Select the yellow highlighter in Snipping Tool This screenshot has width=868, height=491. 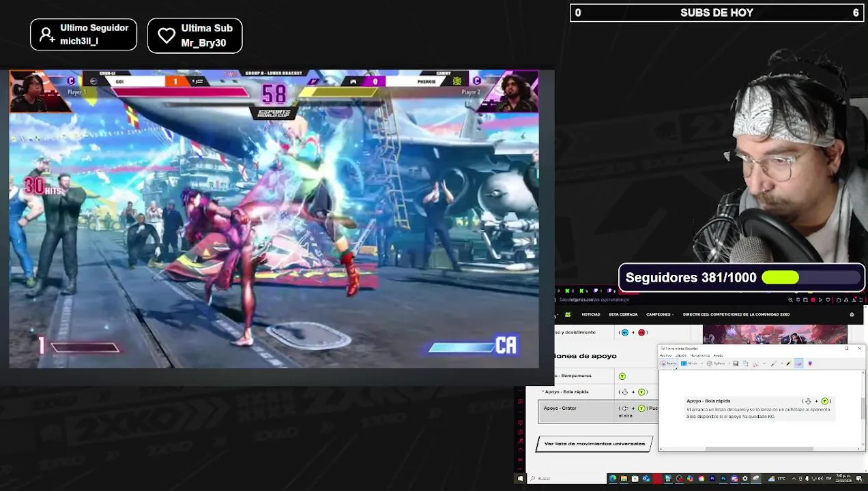[788, 363]
